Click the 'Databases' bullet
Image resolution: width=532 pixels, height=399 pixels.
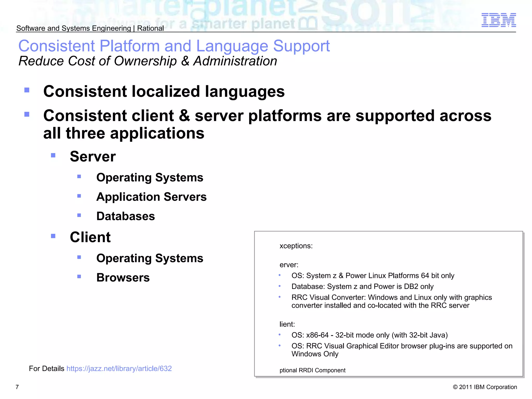[125, 216]
